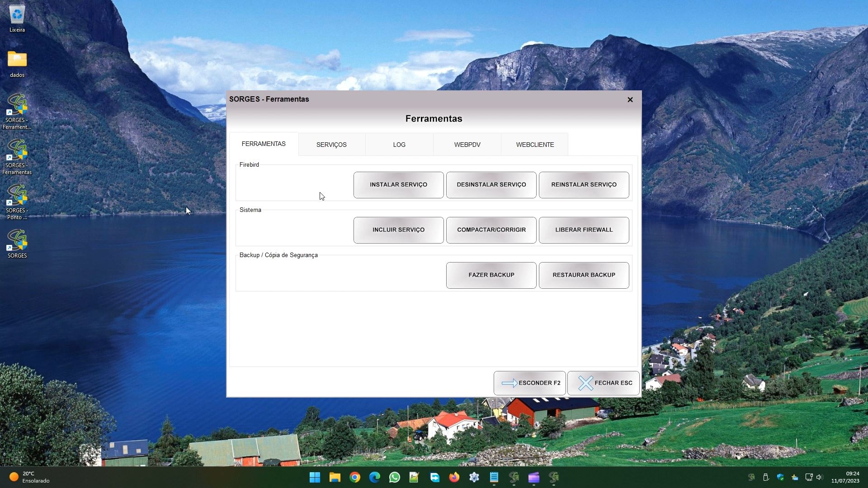Viewport: 868px width, 488px height.
Task: Open Windows Security from the tray shield
Action: tap(780, 477)
